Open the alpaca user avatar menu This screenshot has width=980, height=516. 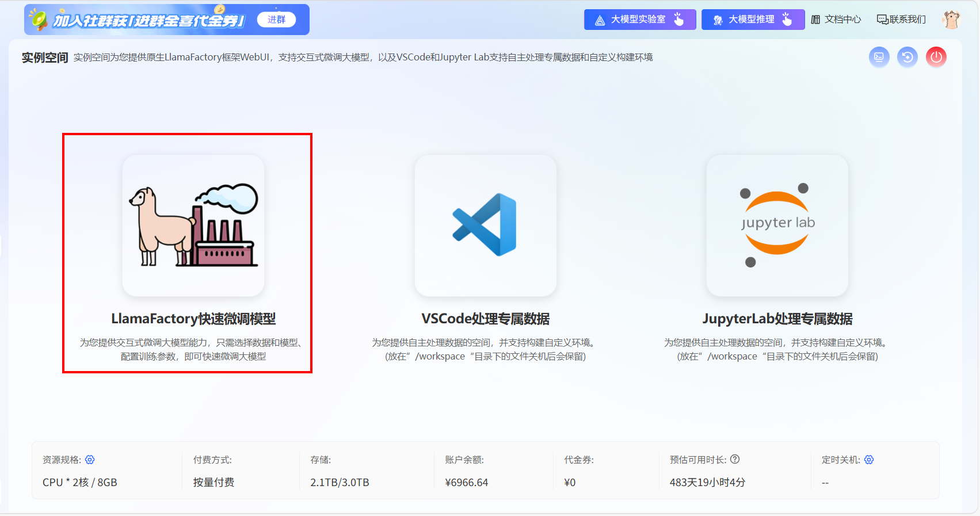pyautogui.click(x=951, y=20)
